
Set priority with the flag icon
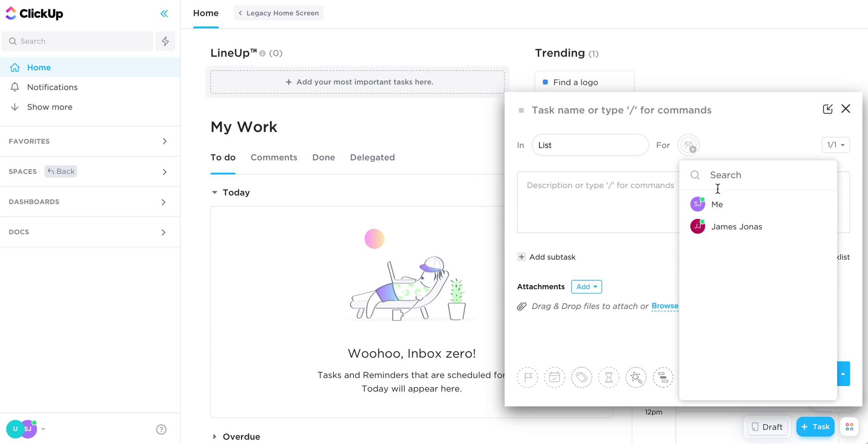[x=528, y=377]
